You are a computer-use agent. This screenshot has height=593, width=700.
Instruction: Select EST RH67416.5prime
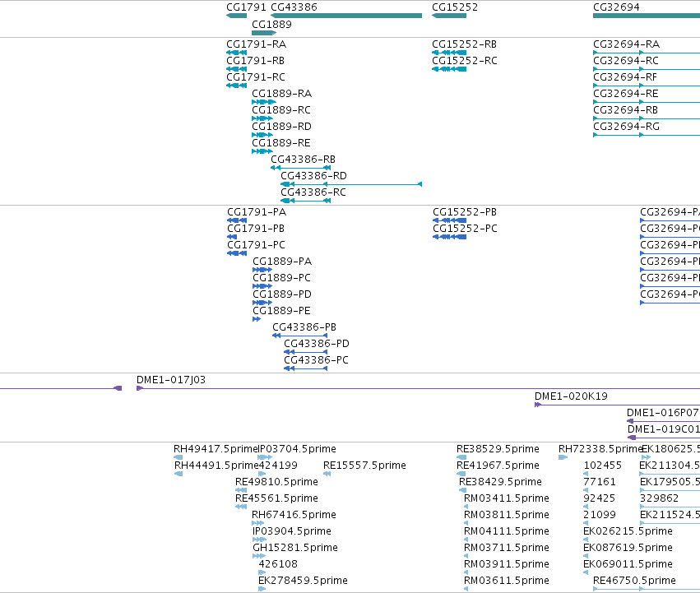[294, 516]
